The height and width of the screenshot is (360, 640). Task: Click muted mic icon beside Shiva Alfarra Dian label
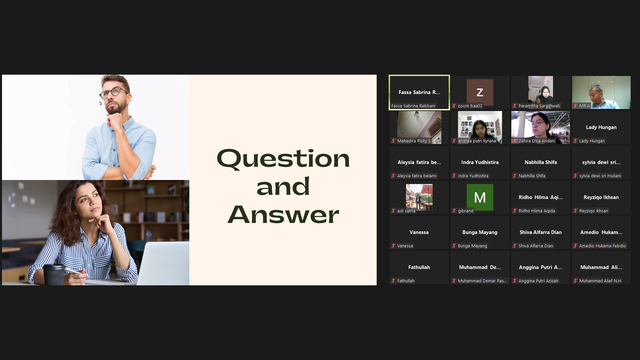pos(515,246)
